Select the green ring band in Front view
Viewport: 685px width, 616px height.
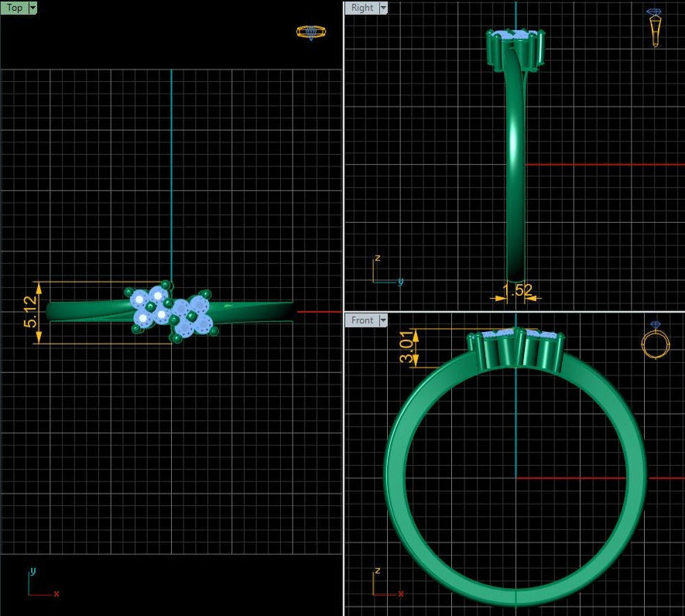399,495
